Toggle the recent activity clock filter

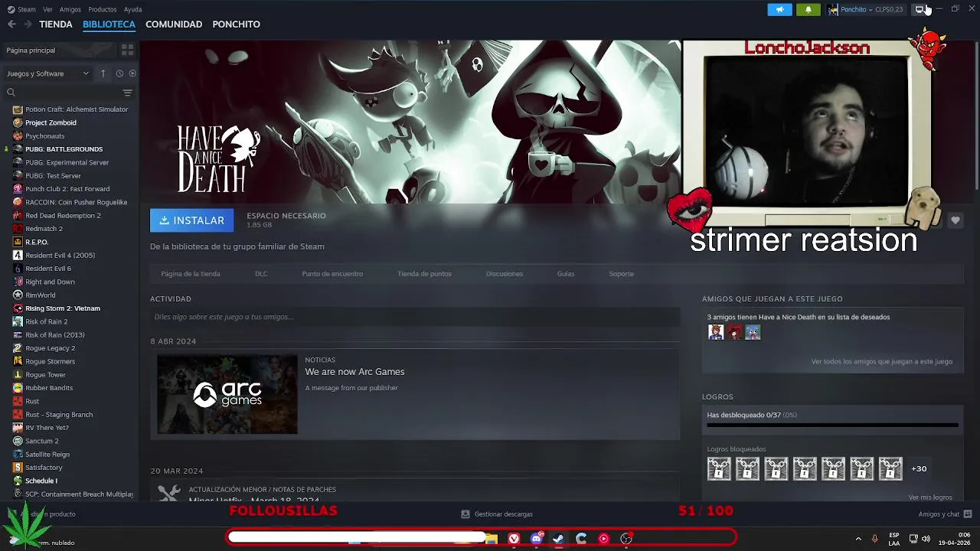coord(119,73)
